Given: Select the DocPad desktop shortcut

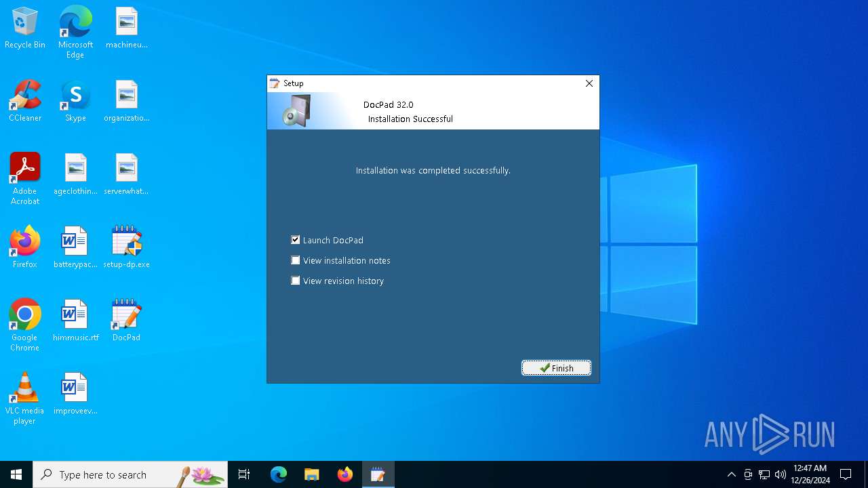Looking at the screenshot, I should (x=127, y=321).
